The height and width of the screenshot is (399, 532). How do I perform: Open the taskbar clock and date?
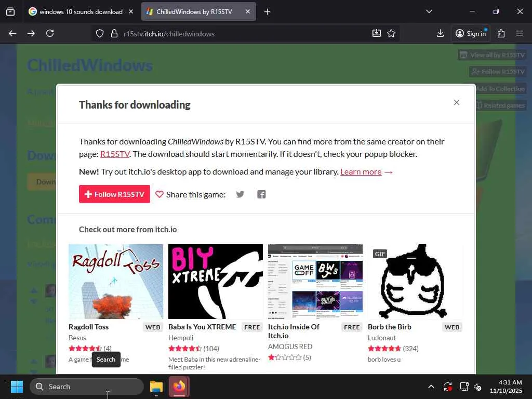pyautogui.click(x=506, y=387)
